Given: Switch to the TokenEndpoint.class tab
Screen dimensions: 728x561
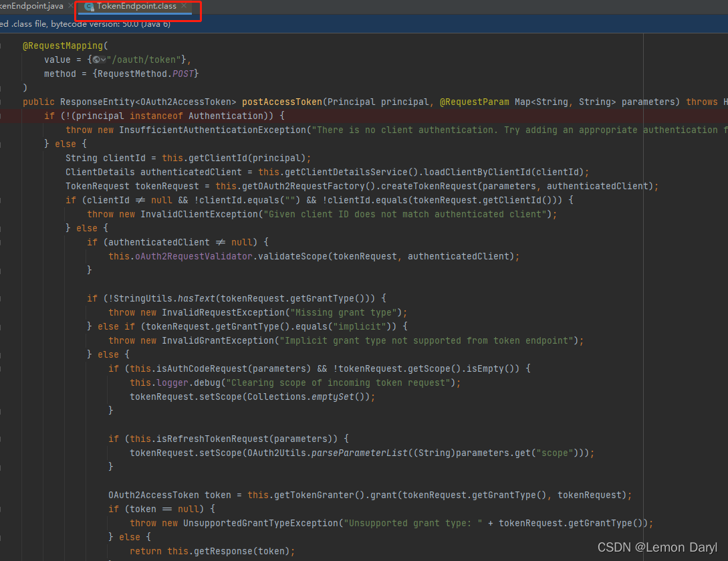Looking at the screenshot, I should 136,6.
